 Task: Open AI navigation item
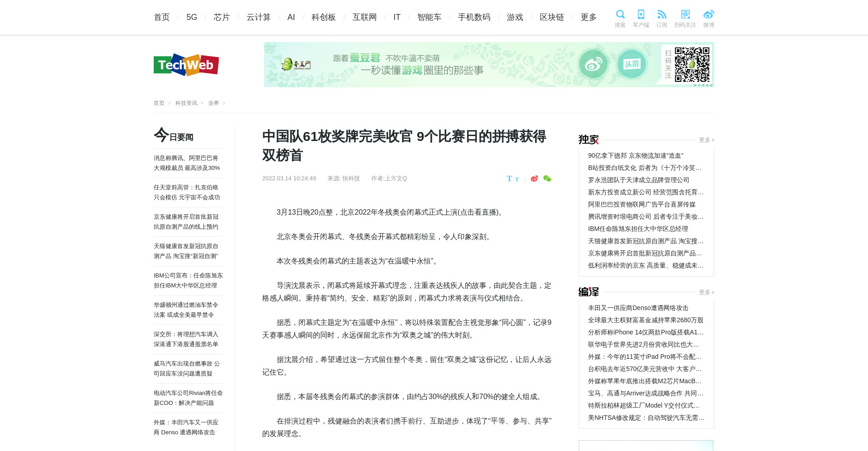click(x=291, y=17)
